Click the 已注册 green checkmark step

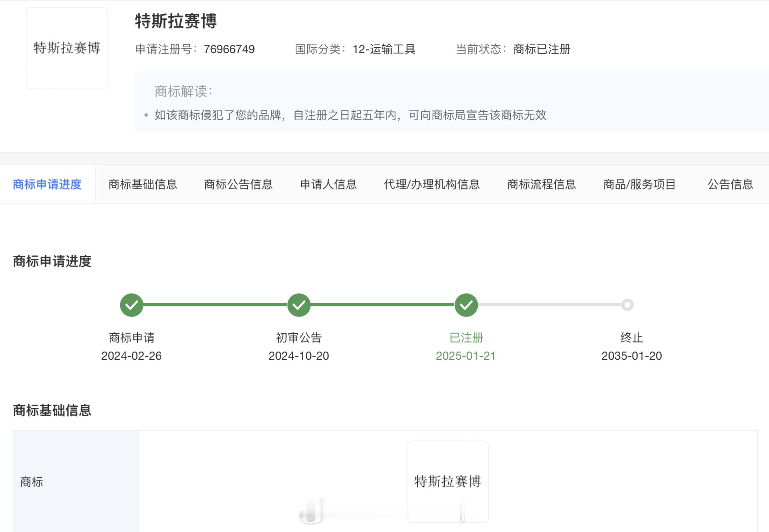(x=466, y=305)
